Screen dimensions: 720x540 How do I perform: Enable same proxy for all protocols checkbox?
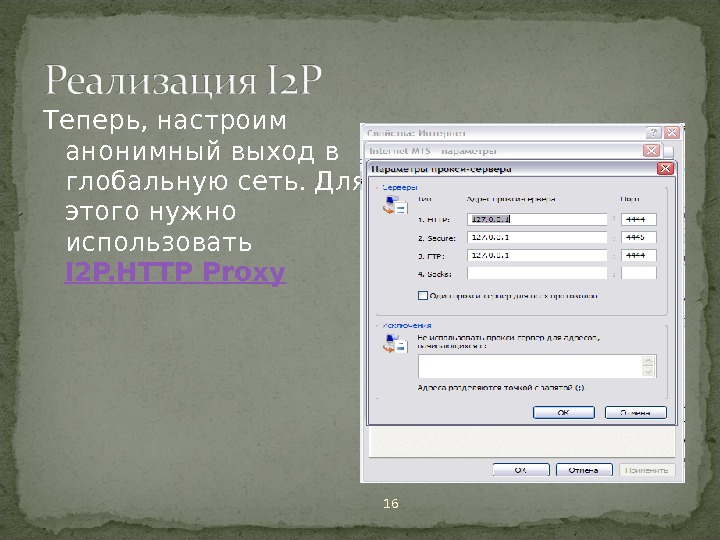(422, 296)
